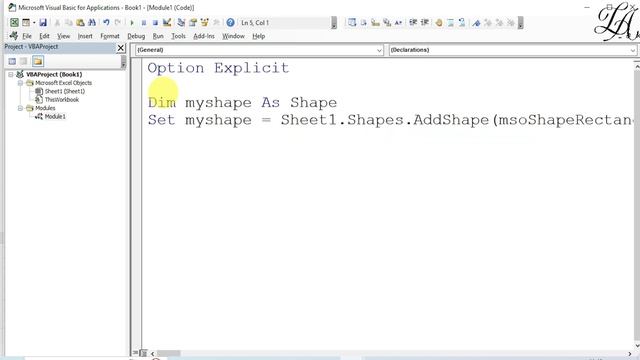640x360 pixels.
Task: Run the macro with the Run icon
Action: click(x=132, y=22)
